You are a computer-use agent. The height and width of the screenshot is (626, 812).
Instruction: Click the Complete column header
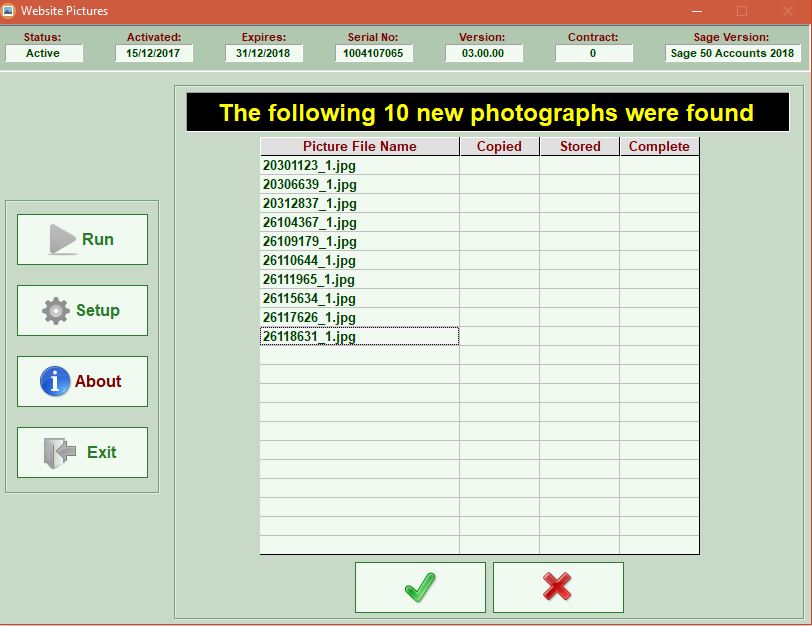pyautogui.click(x=659, y=147)
